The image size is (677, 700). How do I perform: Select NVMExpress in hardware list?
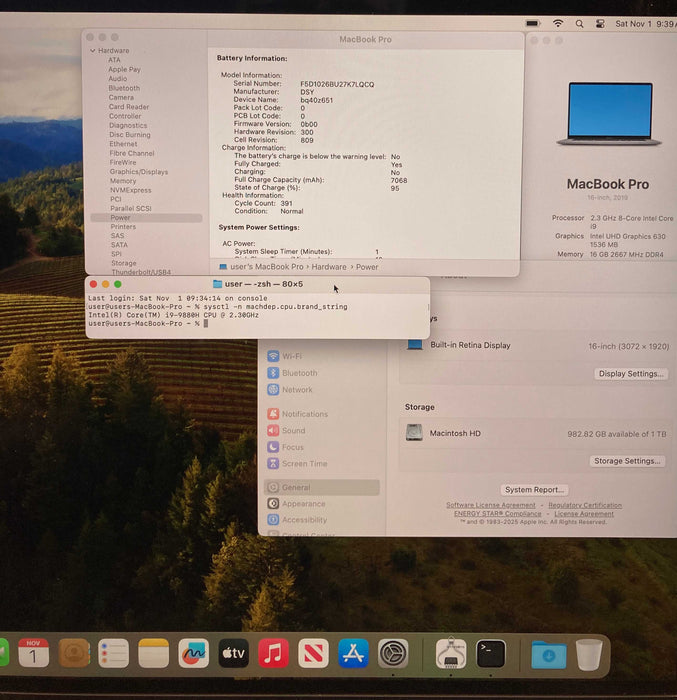tap(131, 190)
